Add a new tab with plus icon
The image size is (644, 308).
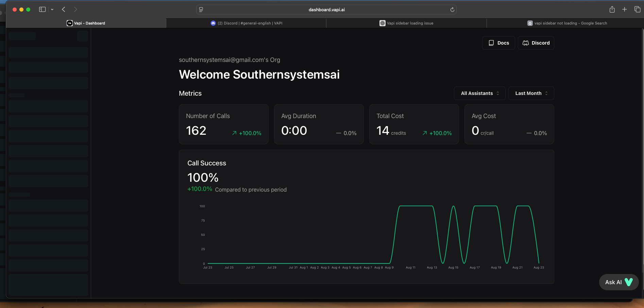click(x=624, y=10)
